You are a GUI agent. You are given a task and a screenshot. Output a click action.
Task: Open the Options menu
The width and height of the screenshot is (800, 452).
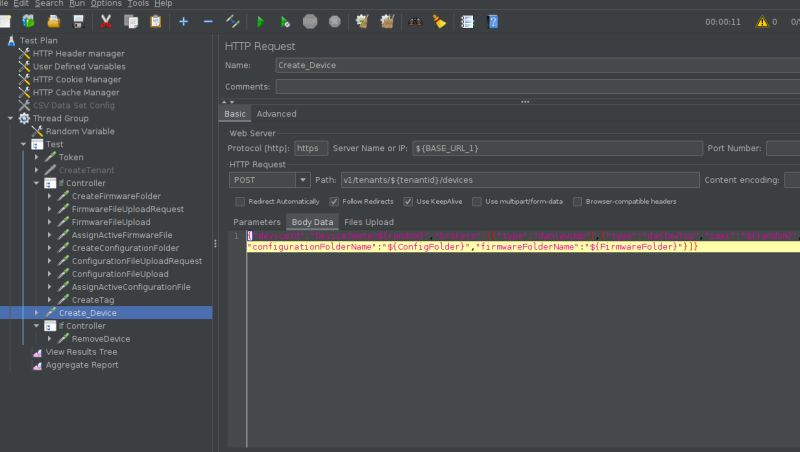[x=106, y=4]
